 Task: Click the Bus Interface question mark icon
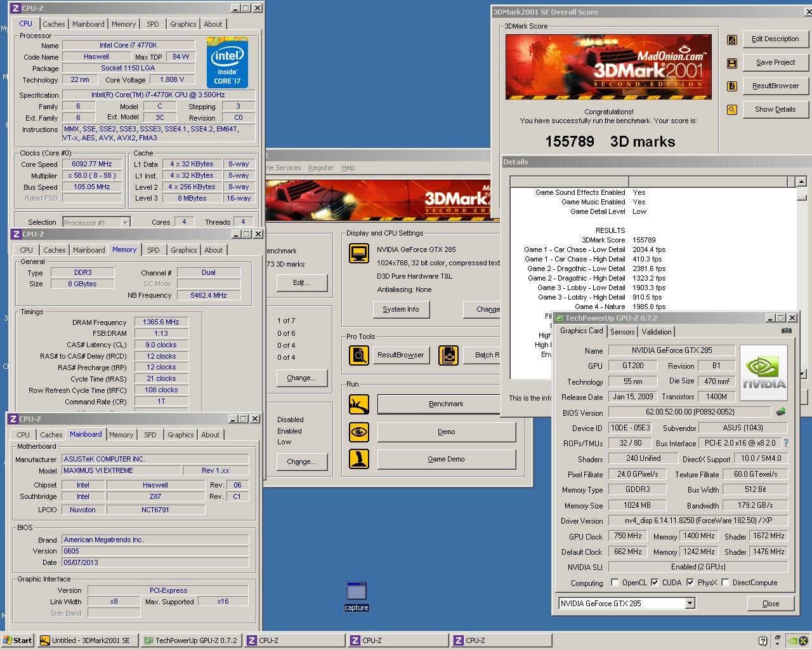[x=786, y=443]
